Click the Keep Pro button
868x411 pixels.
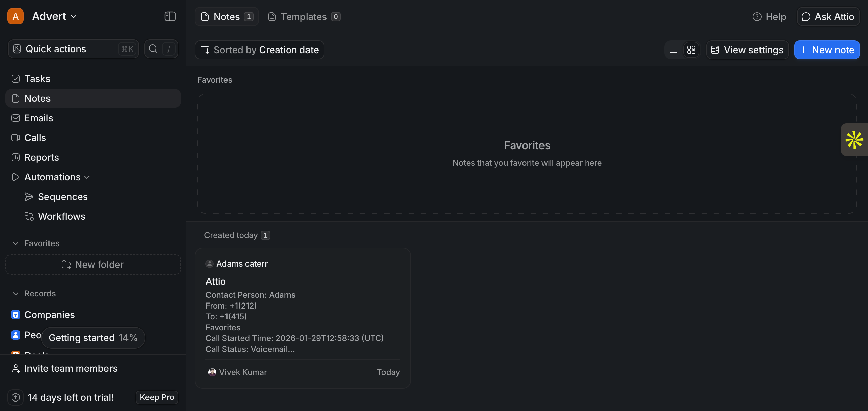[x=157, y=397]
